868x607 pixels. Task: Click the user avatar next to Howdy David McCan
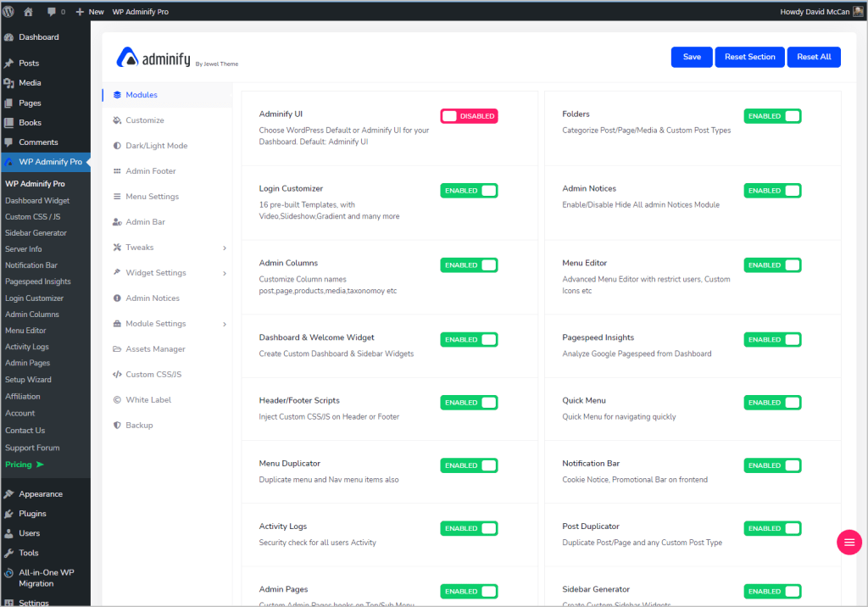click(859, 12)
